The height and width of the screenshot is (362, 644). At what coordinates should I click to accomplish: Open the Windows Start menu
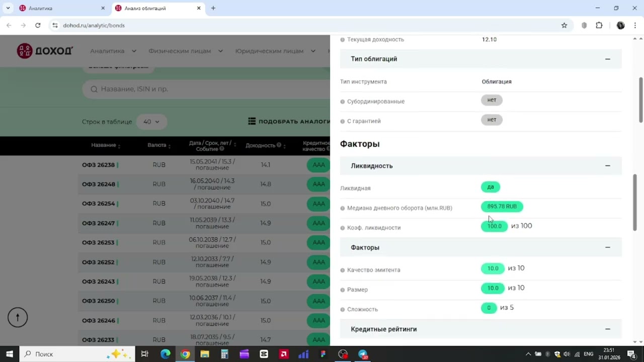pyautogui.click(x=10, y=354)
